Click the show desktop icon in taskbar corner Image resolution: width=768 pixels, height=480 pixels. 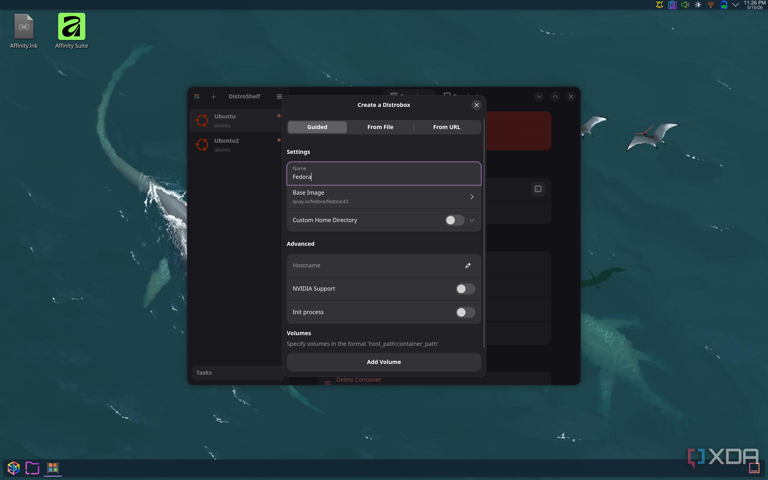click(754, 468)
